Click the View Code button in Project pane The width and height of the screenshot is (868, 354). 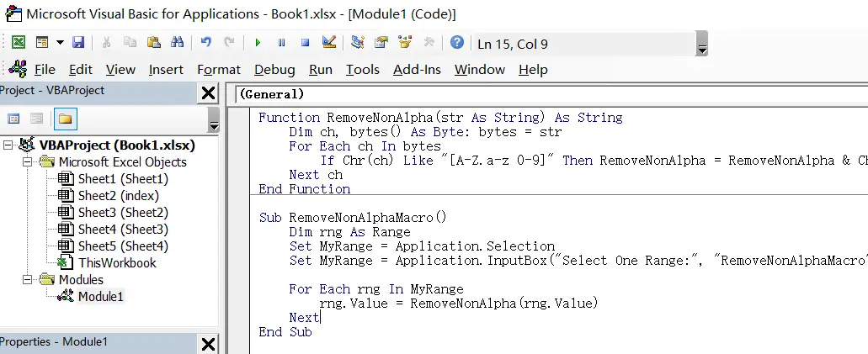13,119
